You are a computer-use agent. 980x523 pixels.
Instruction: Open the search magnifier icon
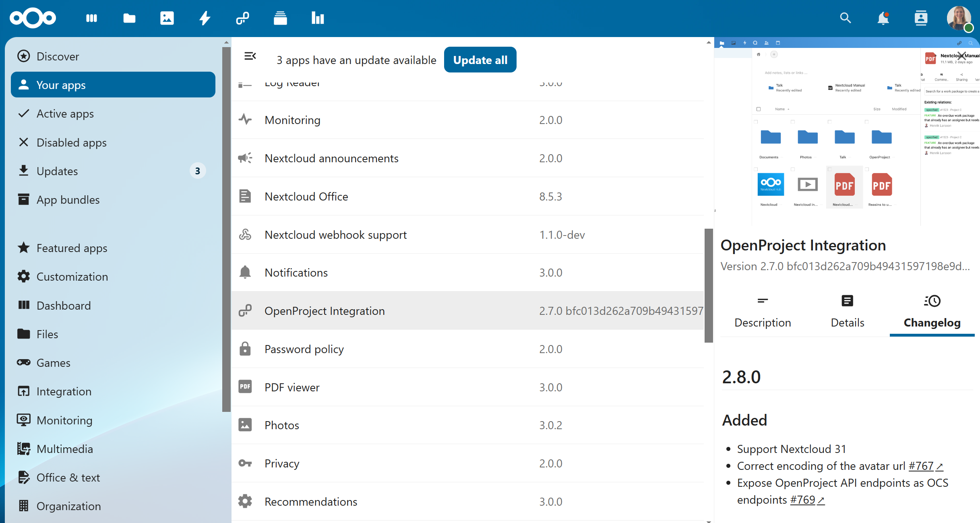[x=846, y=18]
